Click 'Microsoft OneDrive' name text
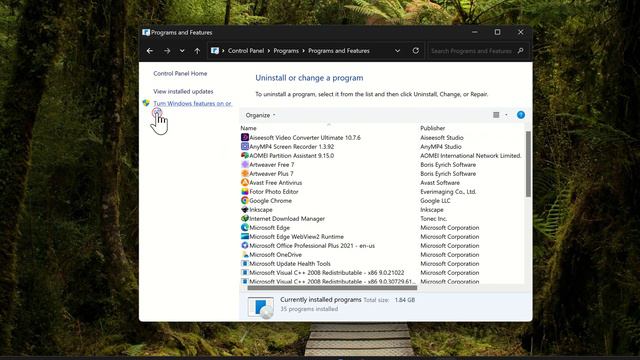Screen dimensions: 640x360 point(276,254)
